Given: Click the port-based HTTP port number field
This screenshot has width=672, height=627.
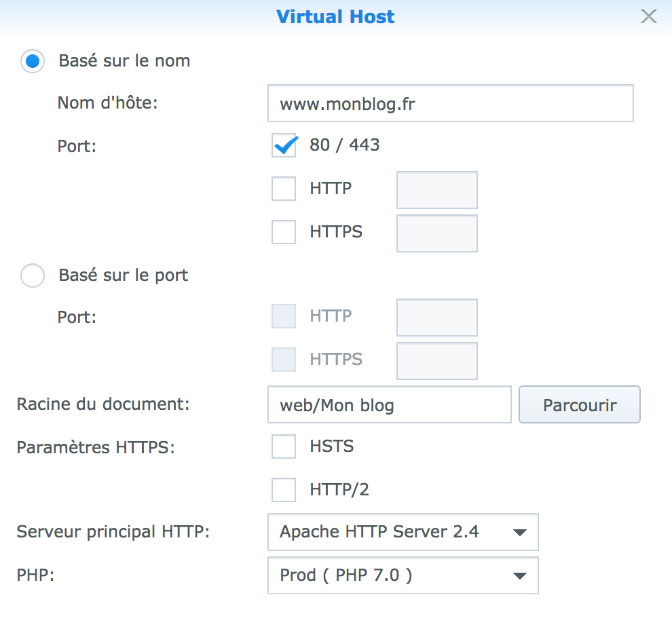Looking at the screenshot, I should [436, 318].
